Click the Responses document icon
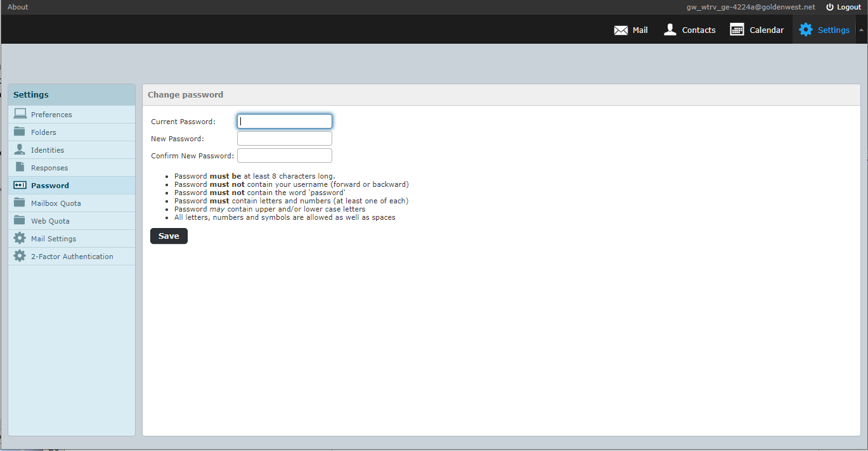 tap(19, 167)
